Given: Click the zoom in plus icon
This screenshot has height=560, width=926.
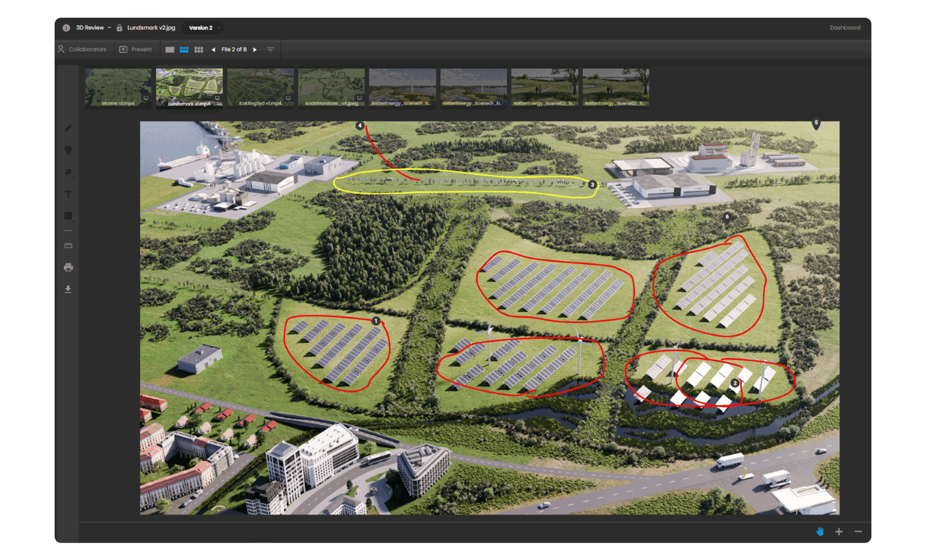Looking at the screenshot, I should point(839,531).
